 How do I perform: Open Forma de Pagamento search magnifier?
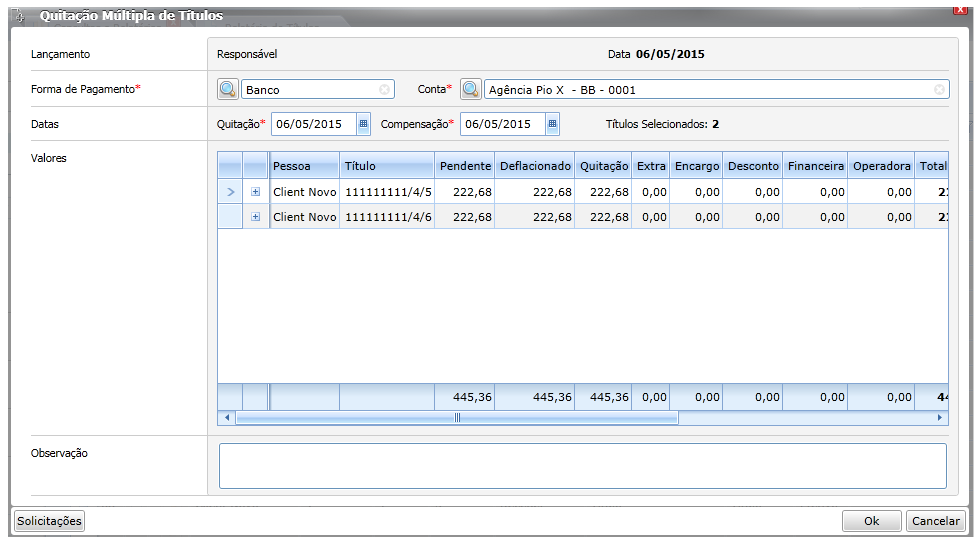(228, 89)
